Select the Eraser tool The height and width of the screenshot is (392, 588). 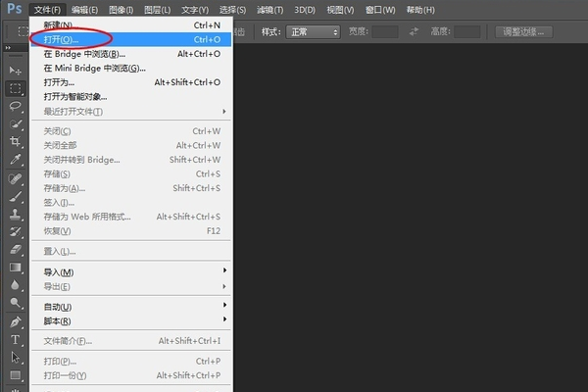tap(16, 250)
